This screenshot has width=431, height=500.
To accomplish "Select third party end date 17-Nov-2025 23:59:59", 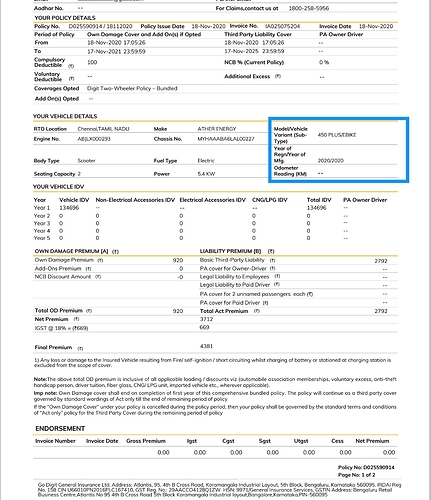I will [x=254, y=51].
